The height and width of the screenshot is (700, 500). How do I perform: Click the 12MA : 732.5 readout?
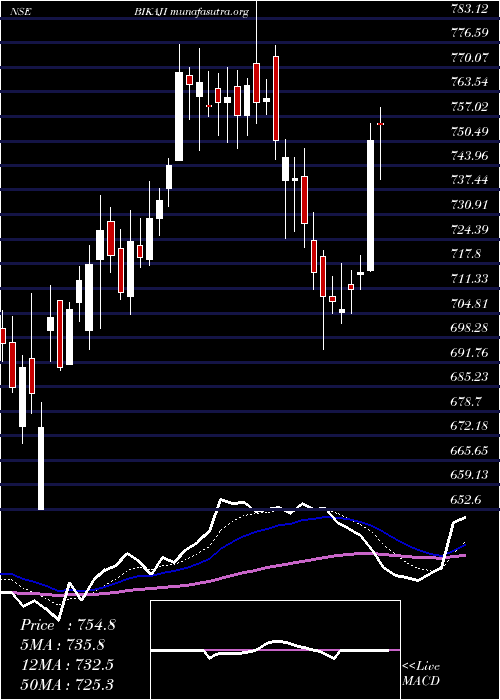tap(67, 665)
